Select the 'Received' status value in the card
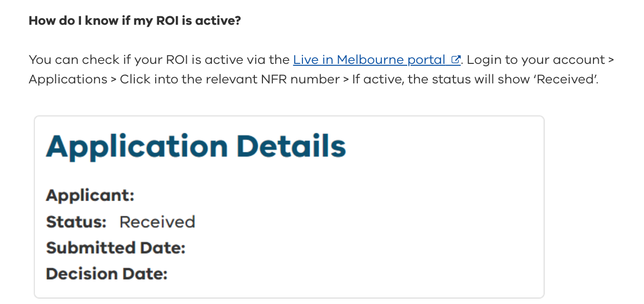 point(157,222)
